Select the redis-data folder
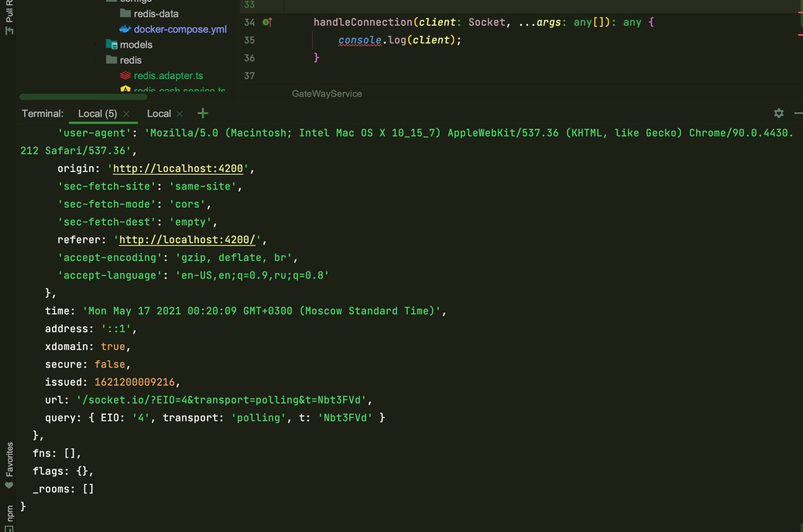The height and width of the screenshot is (532, 803). (156, 13)
